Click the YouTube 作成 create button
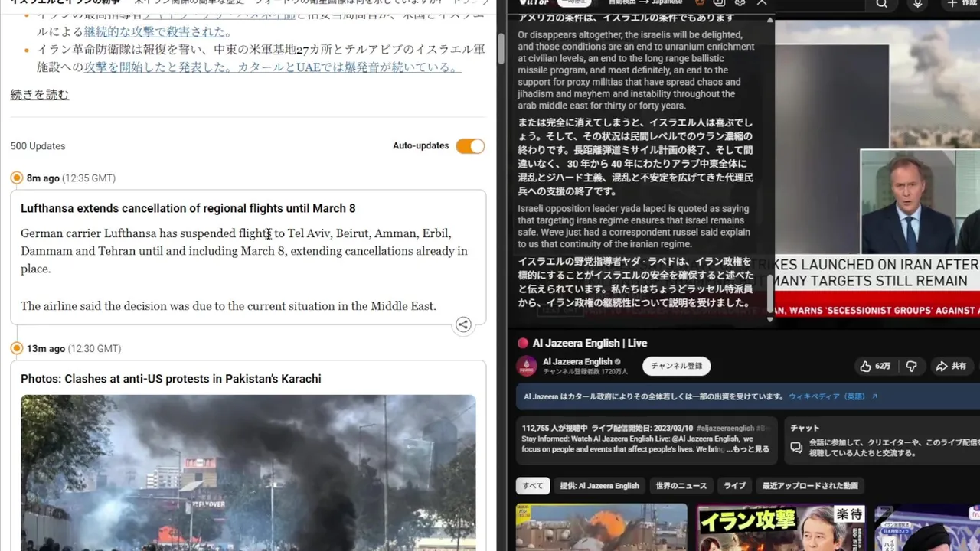Image resolution: width=980 pixels, height=551 pixels. (962, 4)
